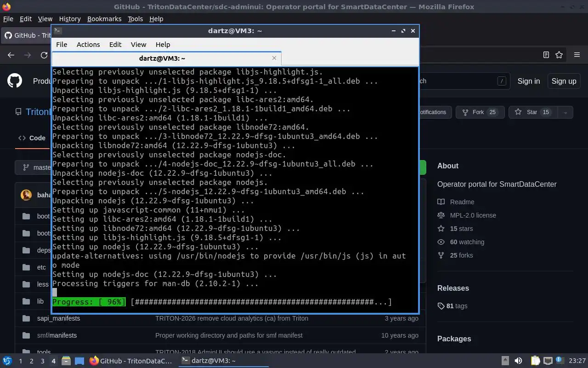Bookmark this page with the star icon
588x368 pixels.
coord(559,55)
